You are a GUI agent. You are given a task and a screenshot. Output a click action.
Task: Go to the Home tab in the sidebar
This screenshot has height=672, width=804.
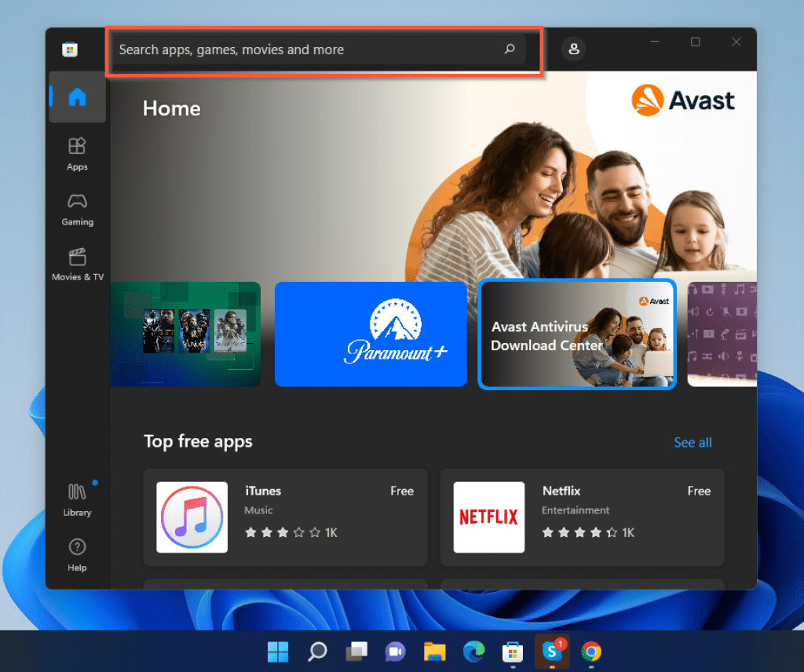78,97
